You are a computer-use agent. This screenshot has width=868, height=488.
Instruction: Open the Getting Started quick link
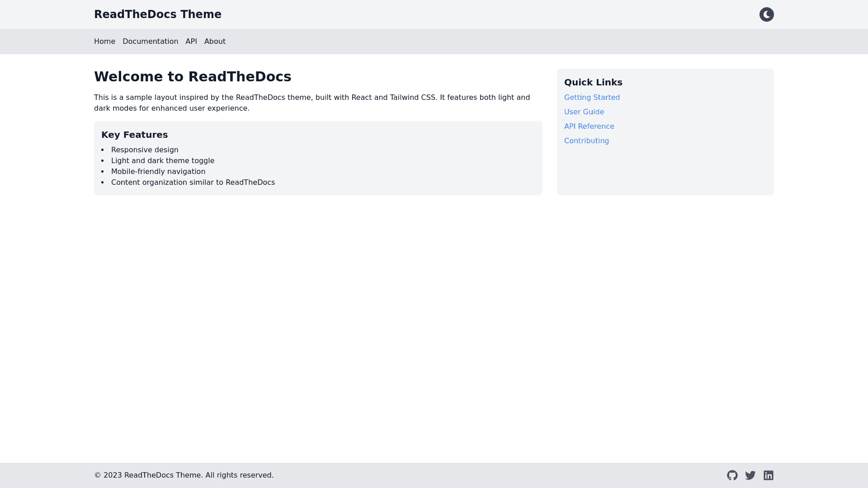coord(592,98)
